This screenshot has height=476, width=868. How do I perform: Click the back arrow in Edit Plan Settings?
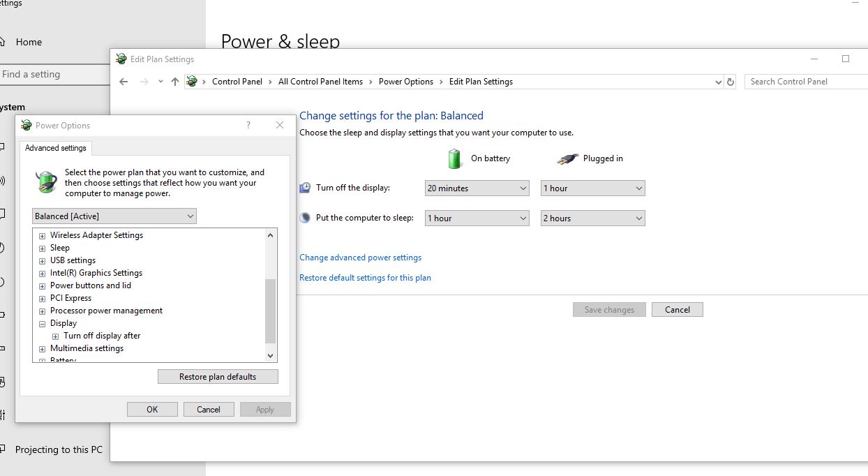coord(124,82)
